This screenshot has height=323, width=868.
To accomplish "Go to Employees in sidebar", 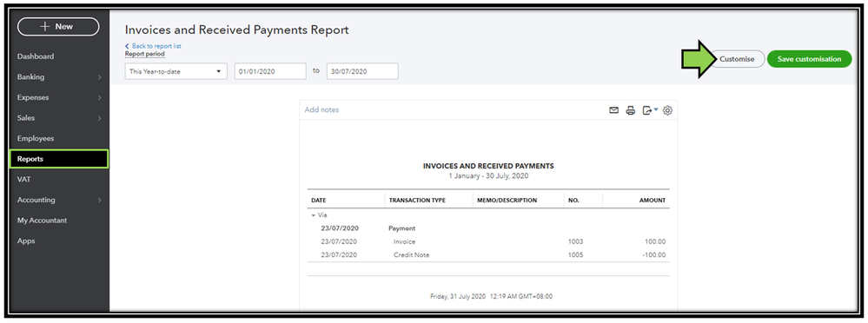I will click(x=36, y=138).
